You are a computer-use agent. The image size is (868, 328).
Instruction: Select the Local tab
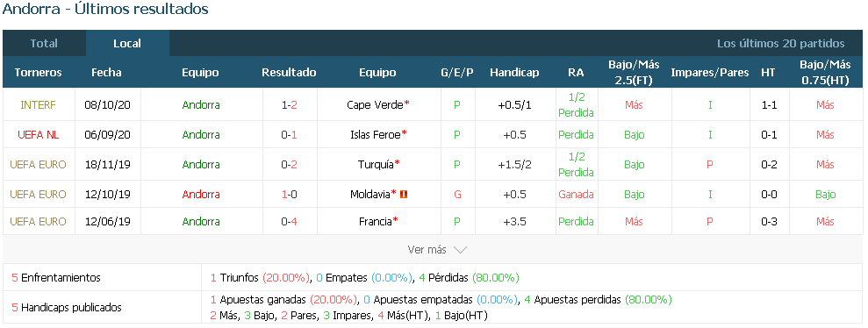[x=127, y=43]
